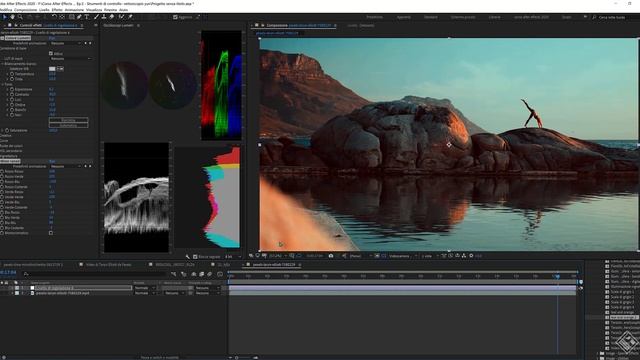
Task: Switch to Librerie workspace
Action: (x=494, y=17)
